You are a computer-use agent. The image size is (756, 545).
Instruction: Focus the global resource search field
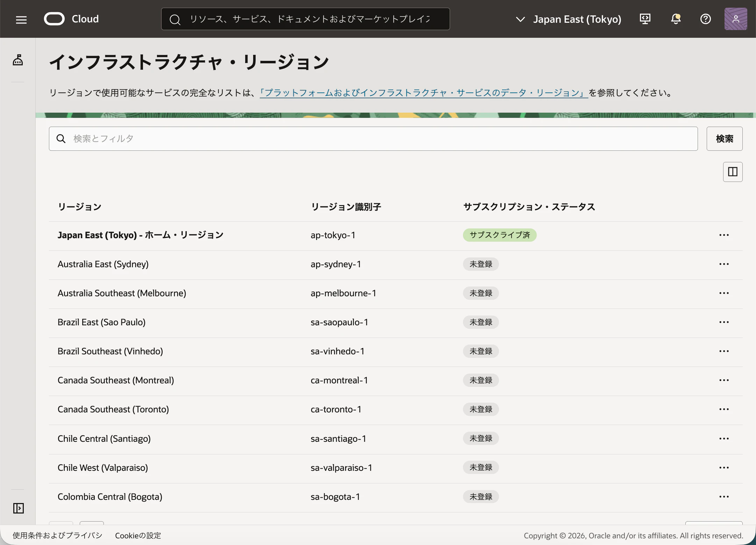(x=306, y=19)
